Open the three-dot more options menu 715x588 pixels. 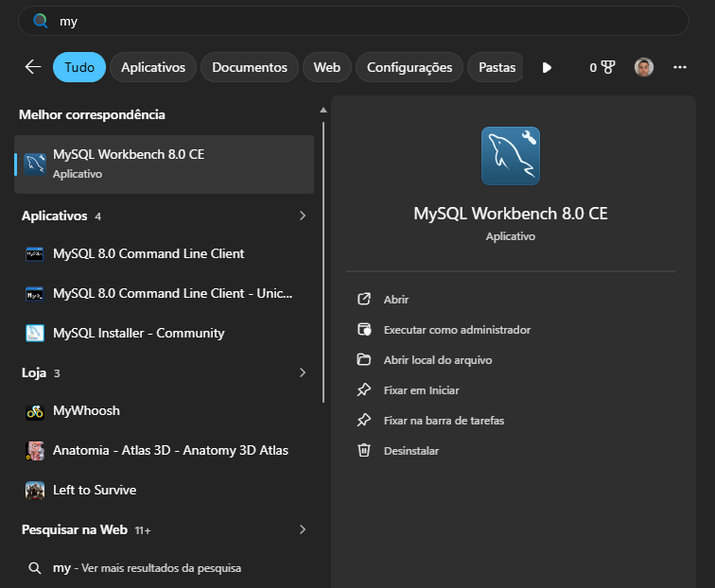[679, 67]
